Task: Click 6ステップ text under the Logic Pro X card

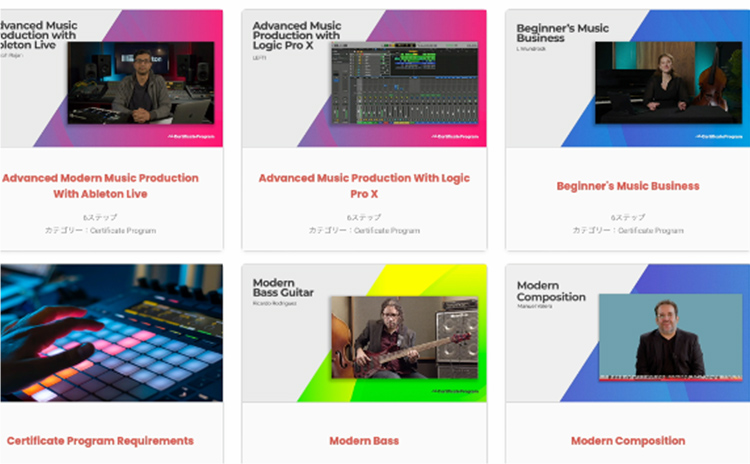Action: click(x=364, y=217)
